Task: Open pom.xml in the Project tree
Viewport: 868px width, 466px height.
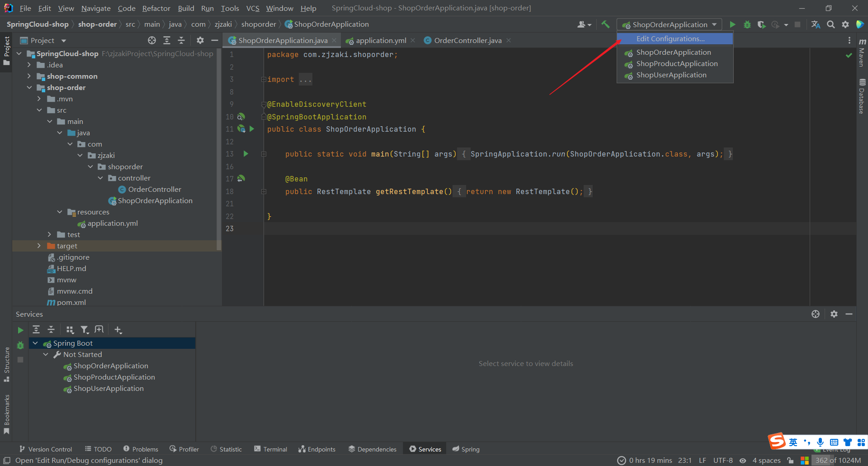Action: tap(71, 302)
